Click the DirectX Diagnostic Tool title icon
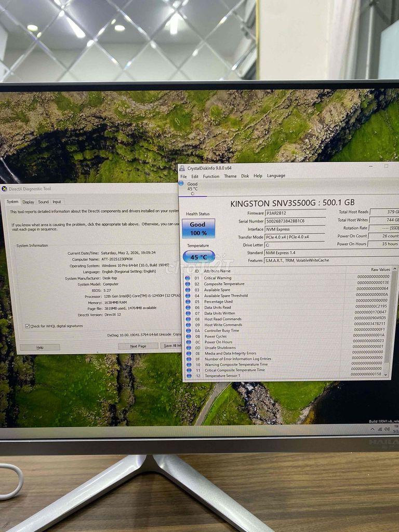The height and width of the screenshot is (532, 399). pyautogui.click(x=4, y=189)
